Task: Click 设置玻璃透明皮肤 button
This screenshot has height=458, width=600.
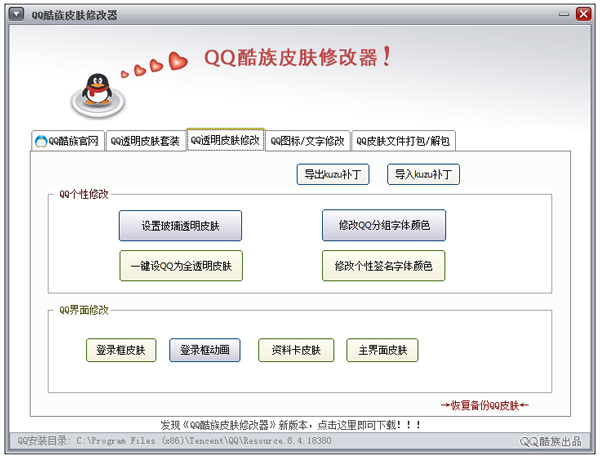Action: tap(180, 226)
